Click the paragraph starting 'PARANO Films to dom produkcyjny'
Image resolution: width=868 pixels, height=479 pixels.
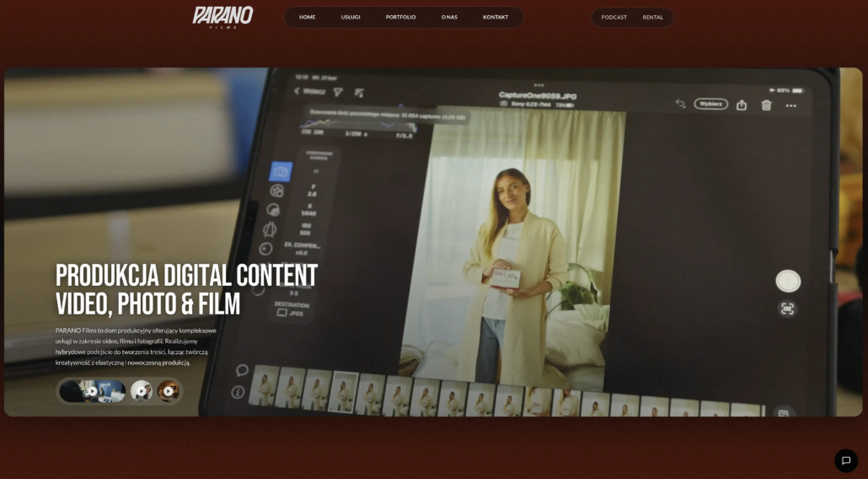click(136, 346)
